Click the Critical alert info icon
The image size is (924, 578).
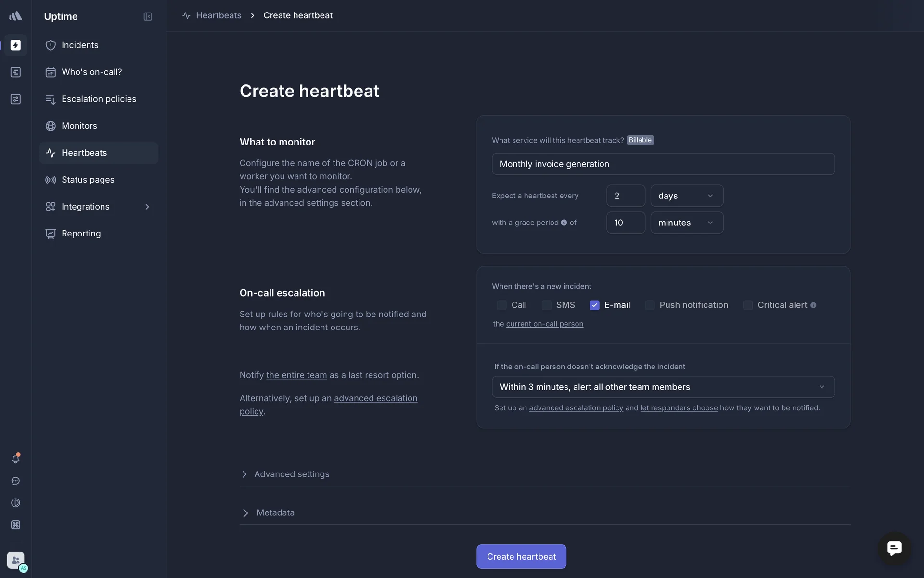click(x=813, y=305)
